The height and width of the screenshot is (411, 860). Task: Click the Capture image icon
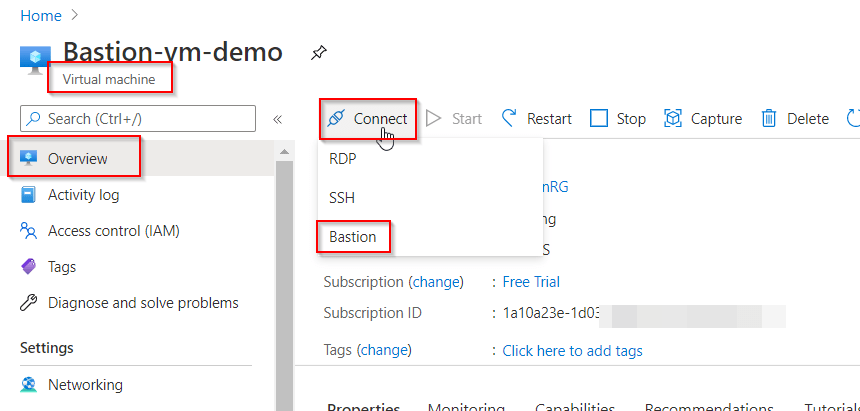click(x=672, y=119)
